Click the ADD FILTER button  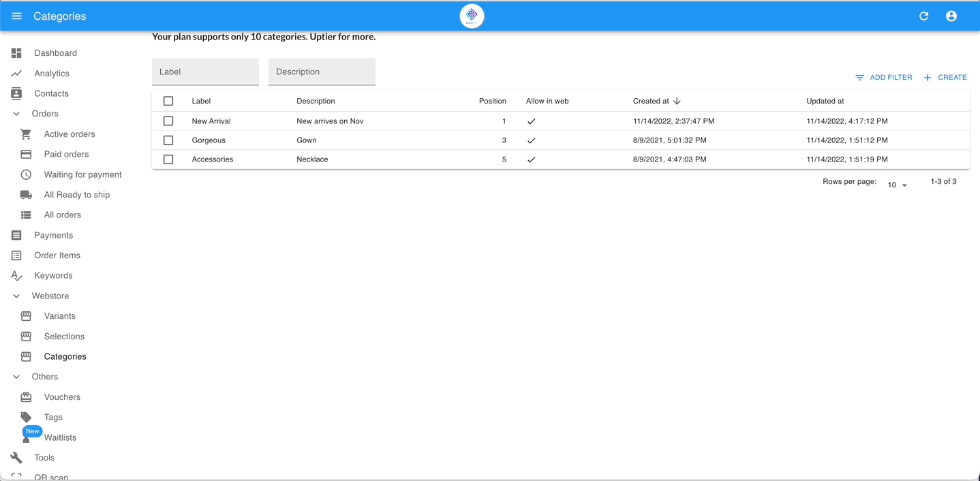(884, 77)
